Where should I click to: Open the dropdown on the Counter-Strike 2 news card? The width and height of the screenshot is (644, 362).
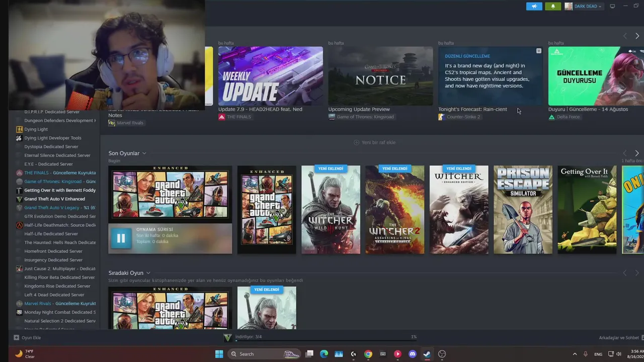539,51
